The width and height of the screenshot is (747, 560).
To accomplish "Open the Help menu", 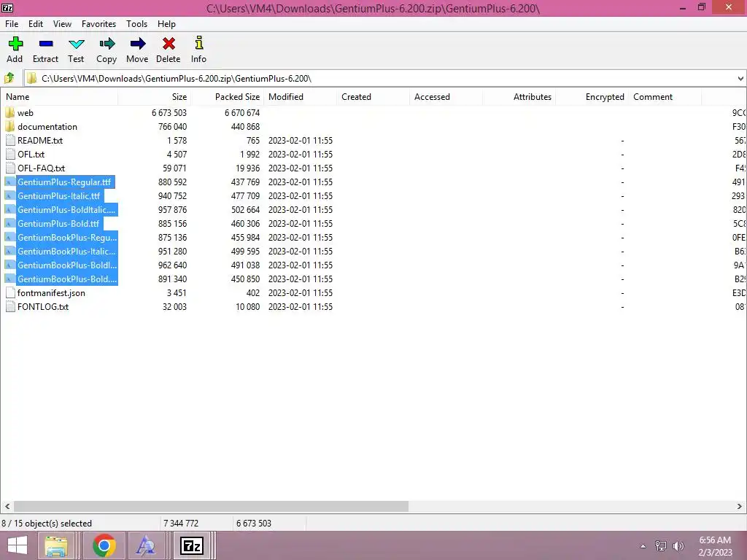I will 167,24.
